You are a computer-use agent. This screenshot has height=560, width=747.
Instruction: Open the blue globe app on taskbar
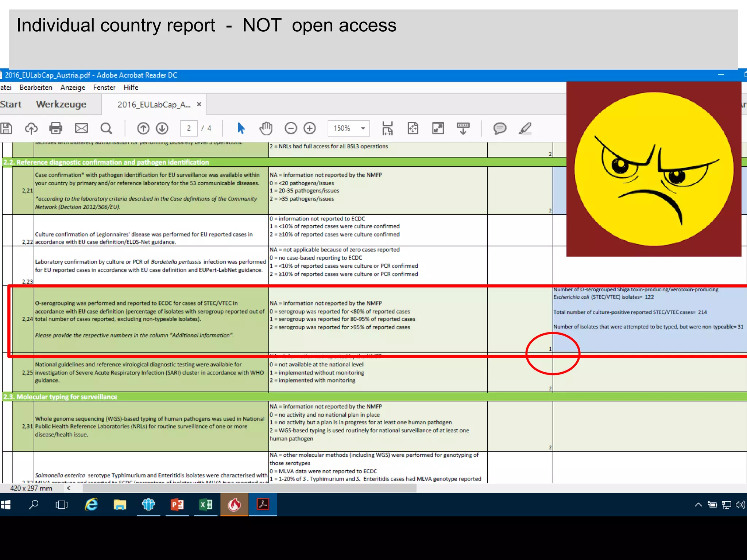(x=148, y=505)
